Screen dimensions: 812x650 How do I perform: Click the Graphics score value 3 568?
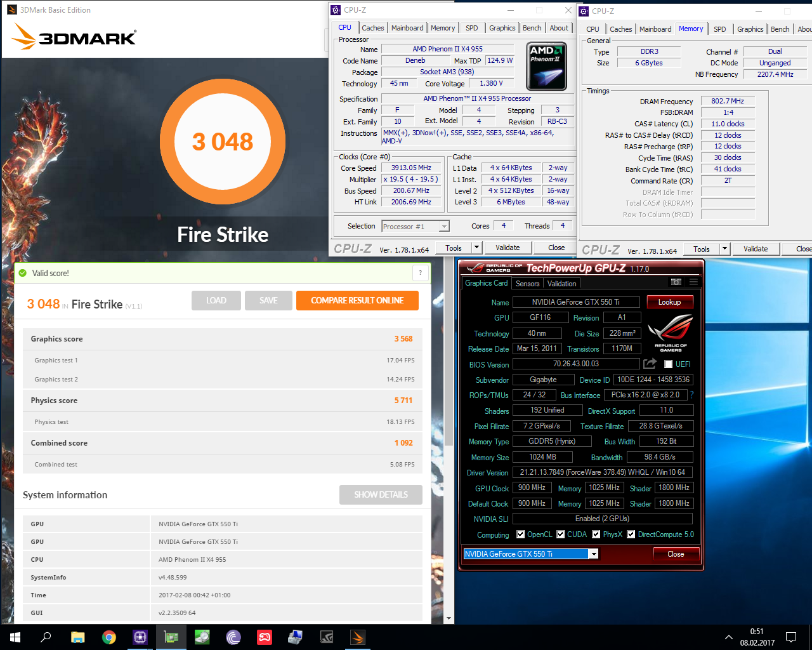(403, 339)
